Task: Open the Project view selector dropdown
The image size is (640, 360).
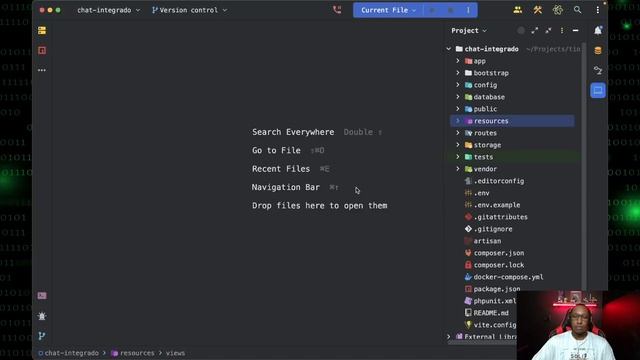Action: pyautogui.click(x=469, y=31)
